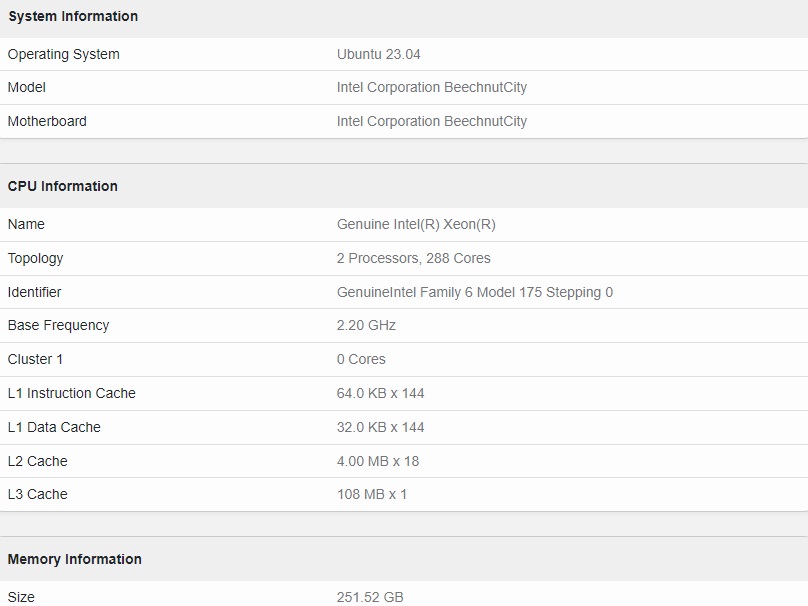Click the Cluster 1 row label
808x606 pixels.
coord(35,359)
